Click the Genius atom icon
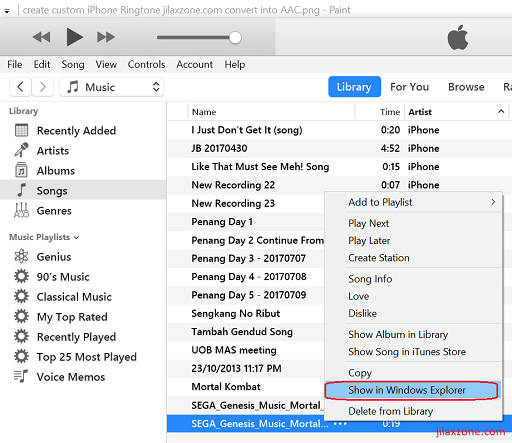512x443 pixels. tap(22, 256)
